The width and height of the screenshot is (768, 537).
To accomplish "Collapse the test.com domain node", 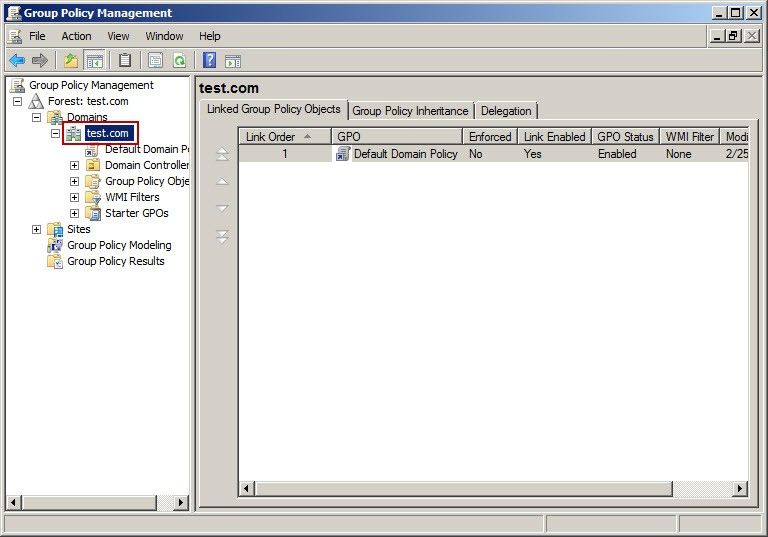I will click(x=55, y=133).
